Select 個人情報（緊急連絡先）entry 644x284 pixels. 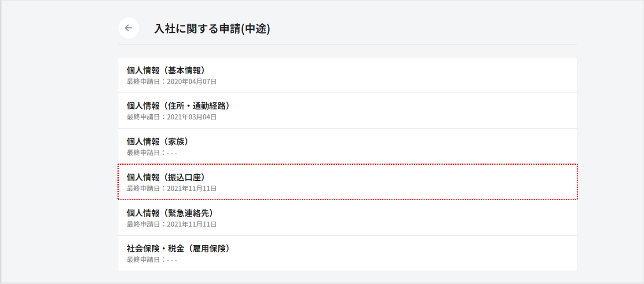[x=170, y=213]
